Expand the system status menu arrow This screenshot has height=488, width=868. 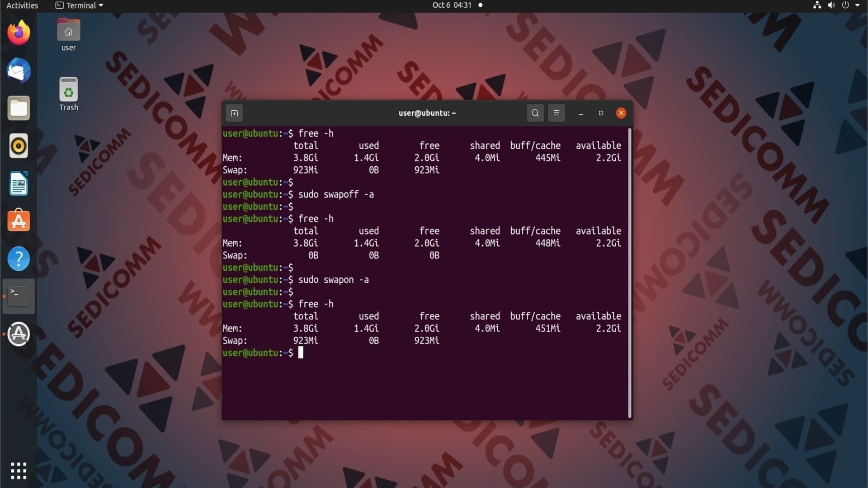coord(858,5)
